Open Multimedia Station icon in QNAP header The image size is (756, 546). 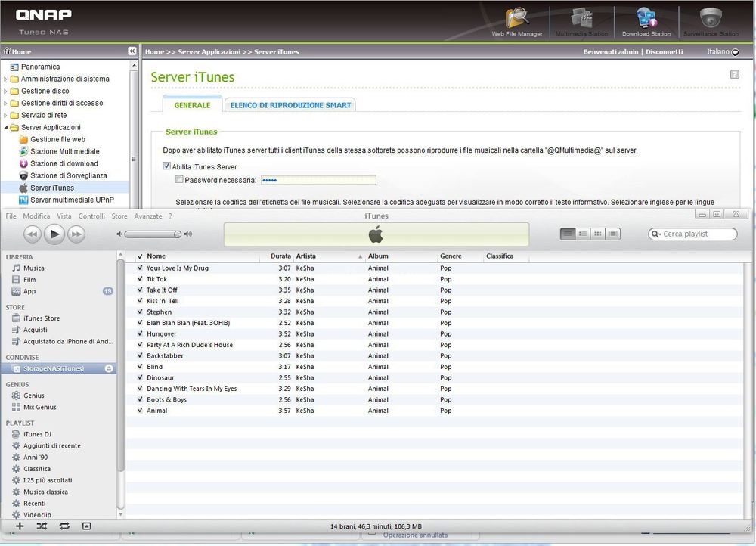[581, 22]
